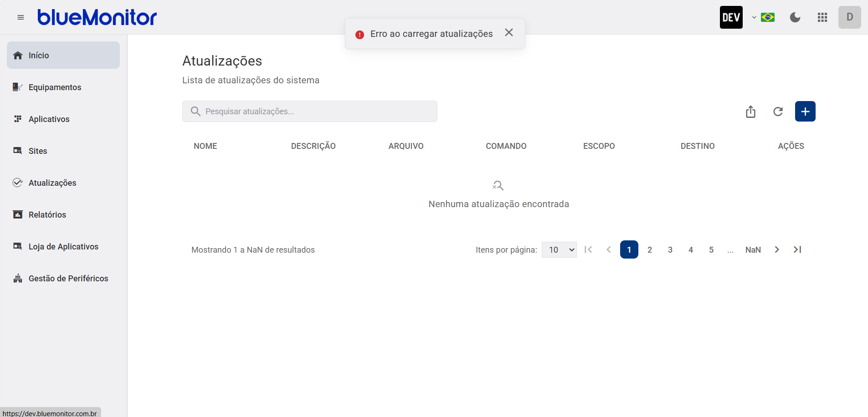Dismiss the error notification
Screen dimensions: 868x417
pos(509,33)
